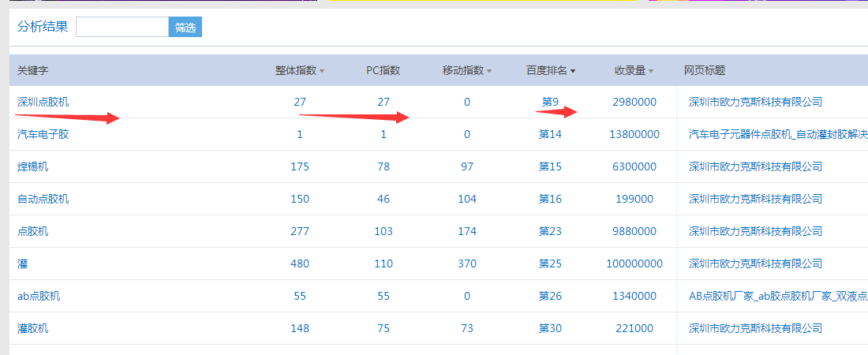The image size is (868, 355).
Task: Open the 焊锡机 keyword link
Action: click(x=33, y=166)
